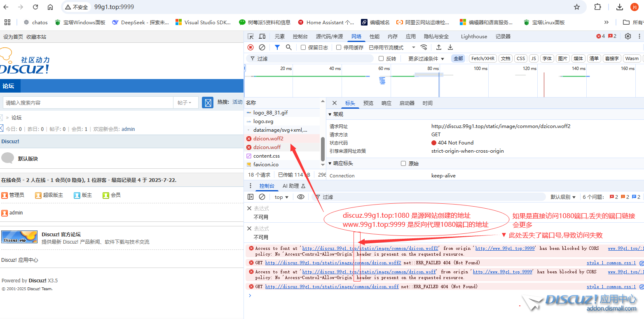
Task: Switch to the 预览 request tab
Action: pos(368,103)
